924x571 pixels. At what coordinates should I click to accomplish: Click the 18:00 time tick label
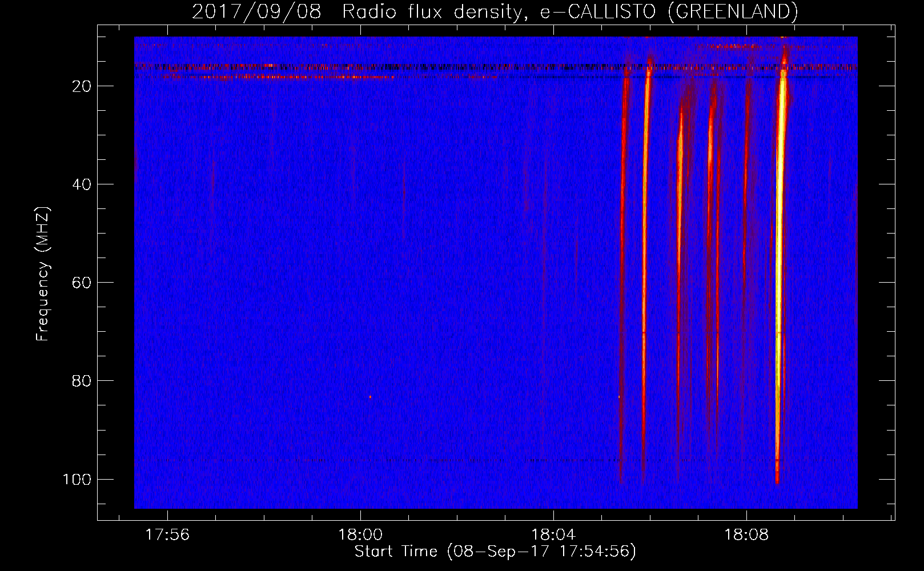[x=360, y=535]
